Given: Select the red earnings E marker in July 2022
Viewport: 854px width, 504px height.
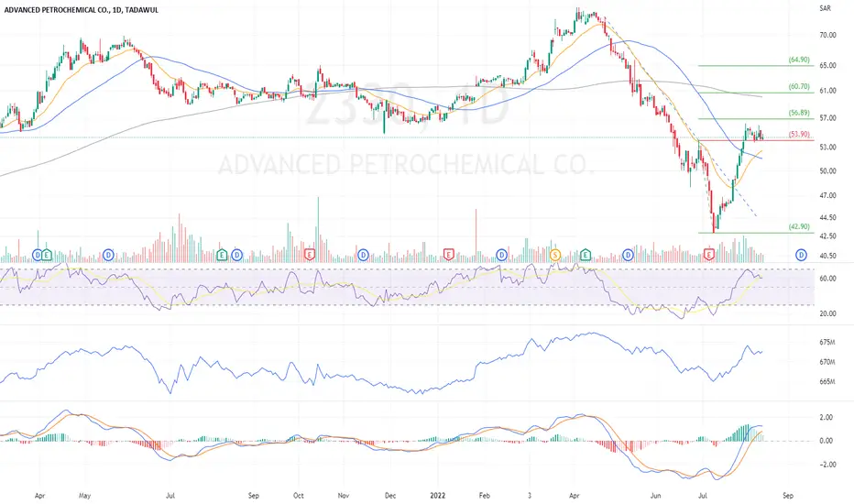Looking at the screenshot, I should tap(708, 255).
